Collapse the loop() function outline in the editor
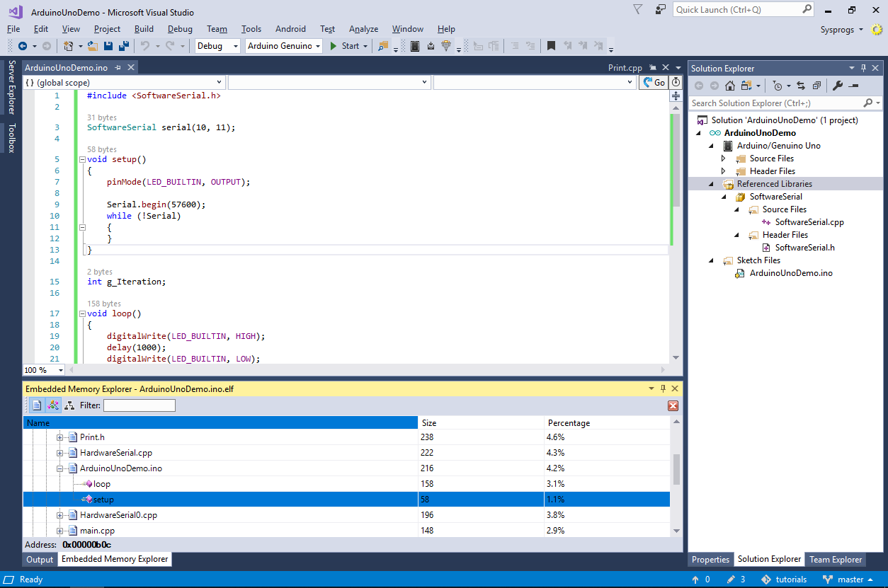The image size is (888, 588). [82, 313]
